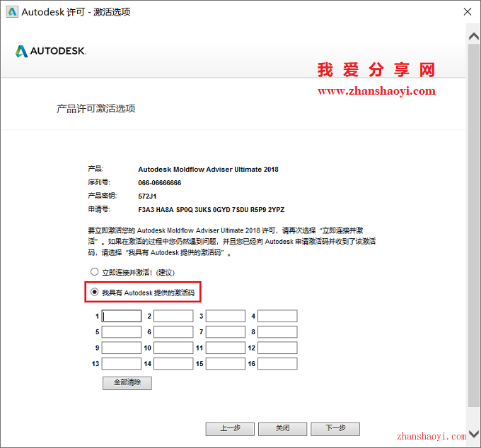Close the Autodesk license dialog window

[x=468, y=11]
